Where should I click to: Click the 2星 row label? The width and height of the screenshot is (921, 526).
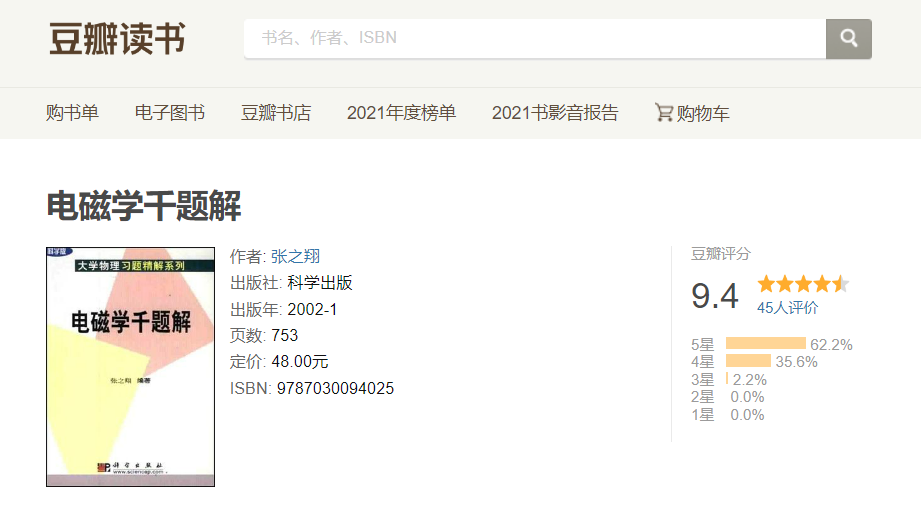tap(702, 397)
